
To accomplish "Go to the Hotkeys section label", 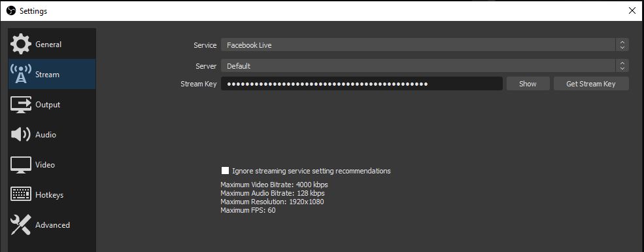I will pos(49,195).
